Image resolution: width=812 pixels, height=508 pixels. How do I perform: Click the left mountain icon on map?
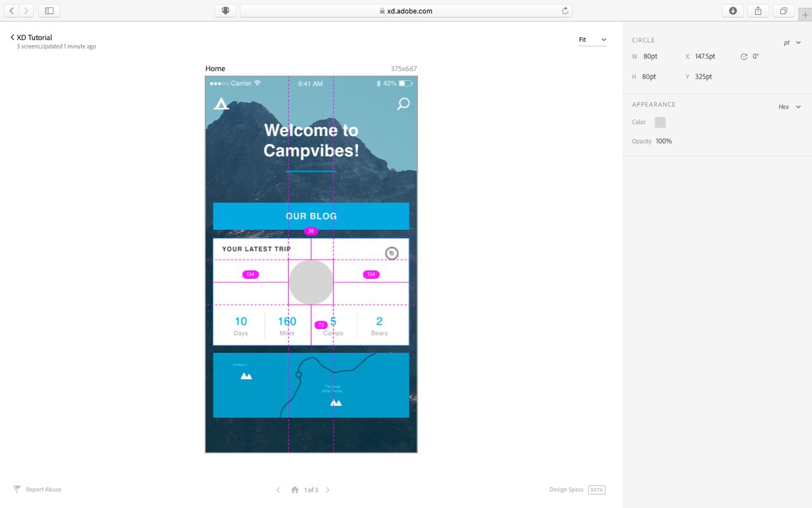click(x=246, y=376)
